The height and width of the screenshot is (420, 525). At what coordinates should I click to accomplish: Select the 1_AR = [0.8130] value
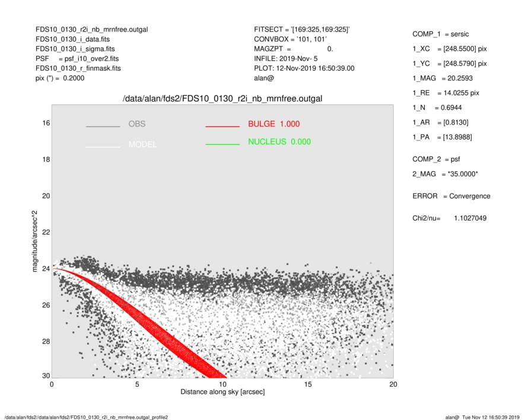coord(440,123)
